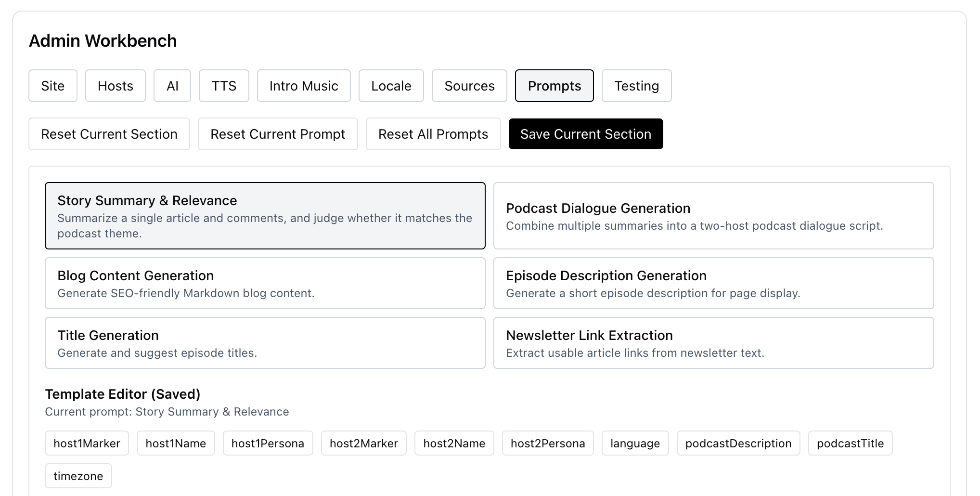Open the Sources tab
Viewport: 980px width, 496px height.
[469, 86]
